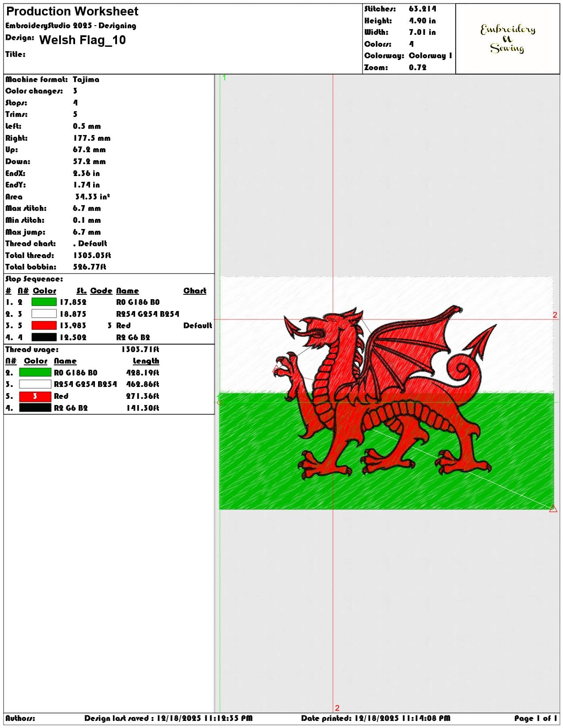Click the red '2' marker at the right edge

pos(555,315)
